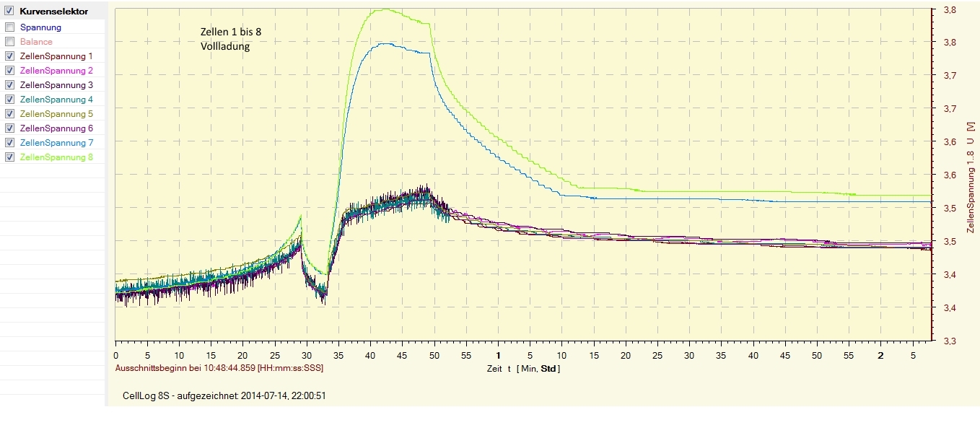Click the Ausschnittsbeginn timestamp text
The image size is (980, 433).
[x=219, y=368]
